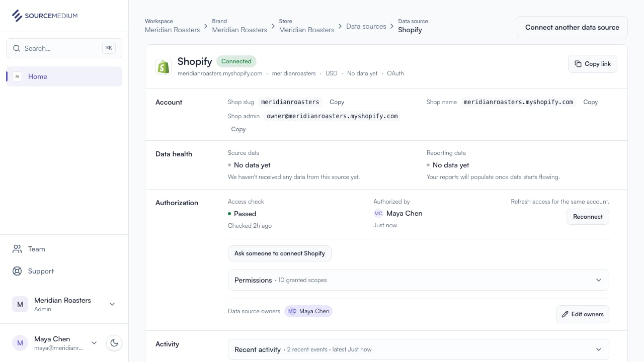This screenshot has width=644, height=362.
Task: Open Support in the sidebar
Action: (64, 271)
